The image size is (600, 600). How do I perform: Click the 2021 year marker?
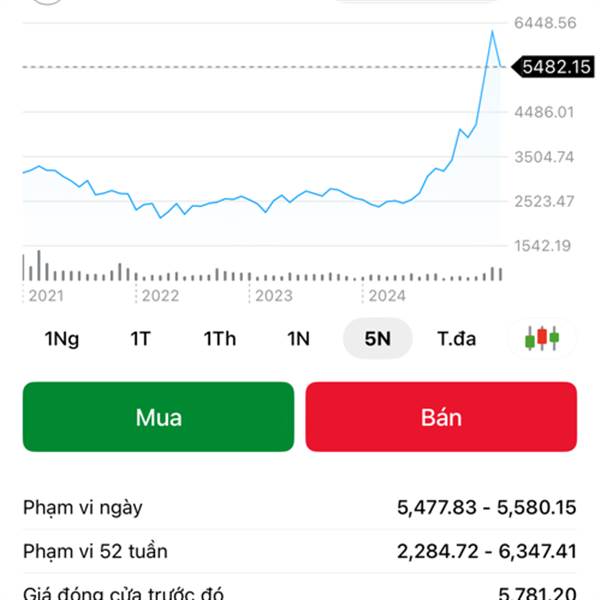pyautogui.click(x=46, y=296)
